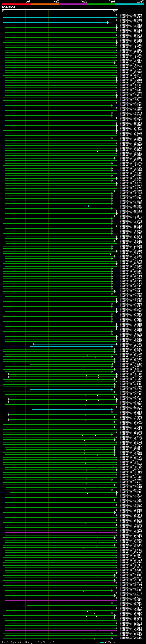Click the red ~20% identity legend segment
This screenshot has width=146, height=644.
point(16,4)
